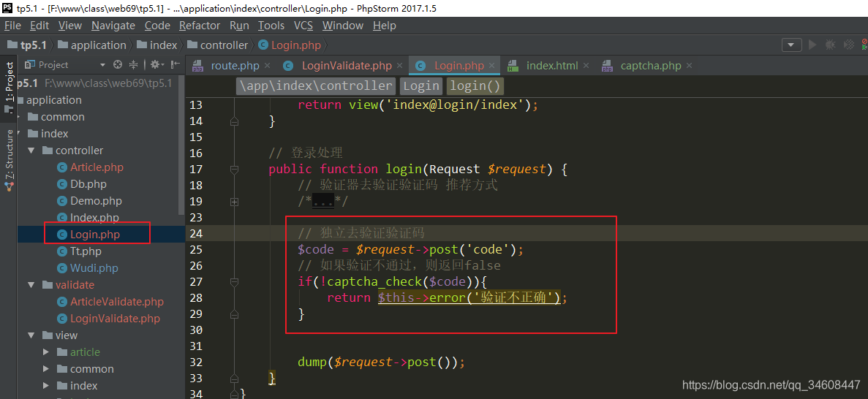Hide the Project panel with the hide icon
Viewport: 868px width, 399px height.
[175, 65]
